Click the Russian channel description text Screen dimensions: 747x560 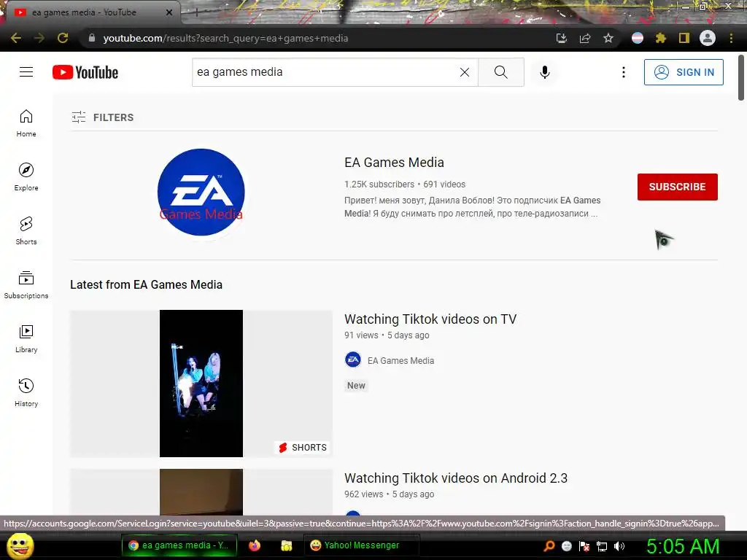[x=472, y=206]
